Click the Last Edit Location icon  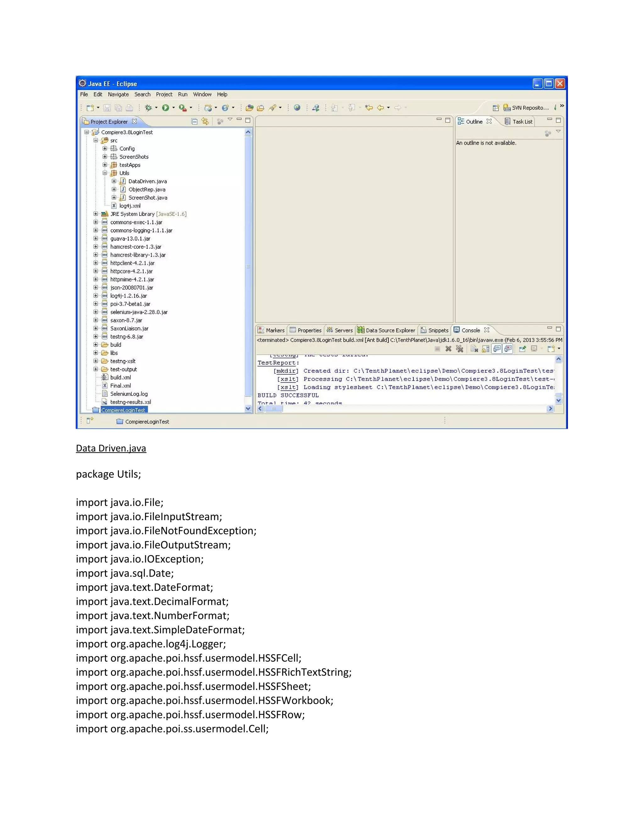[369, 108]
